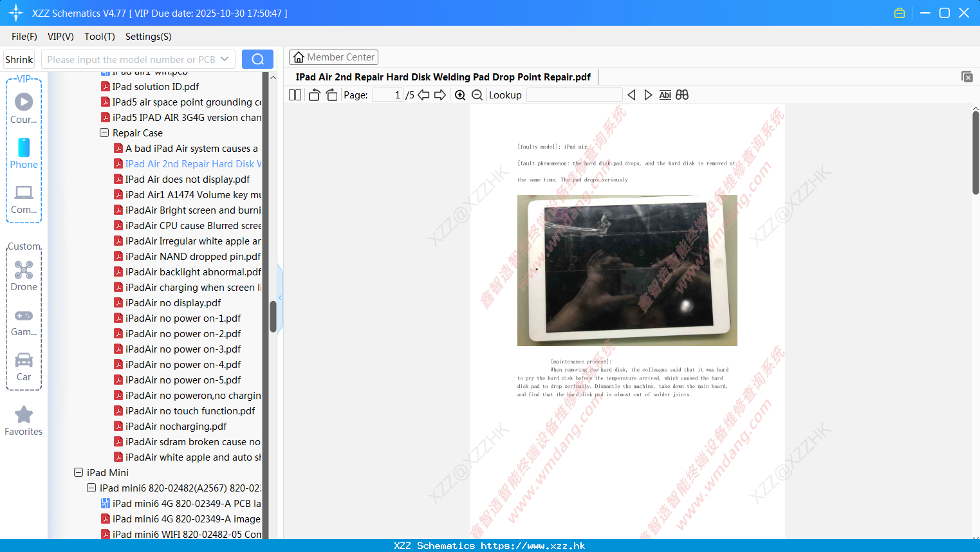This screenshot has height=552, width=980.
Task: Open iPadAir sdram broken cause file
Action: [188, 442]
